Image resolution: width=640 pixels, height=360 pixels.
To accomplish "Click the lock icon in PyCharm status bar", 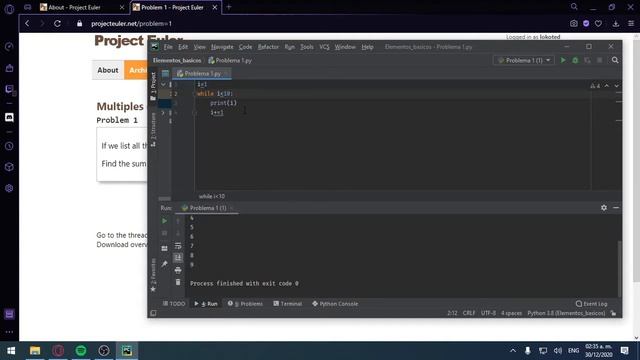I will (x=613, y=313).
